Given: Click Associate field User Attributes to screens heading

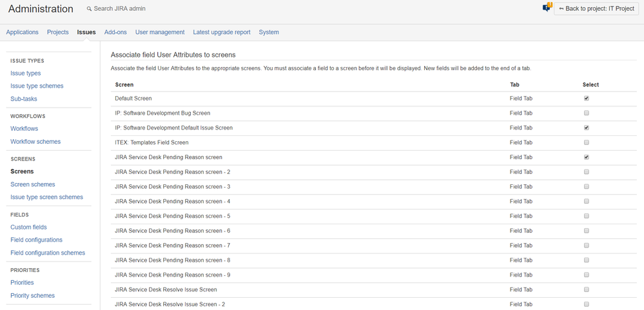Looking at the screenshot, I should point(173,55).
